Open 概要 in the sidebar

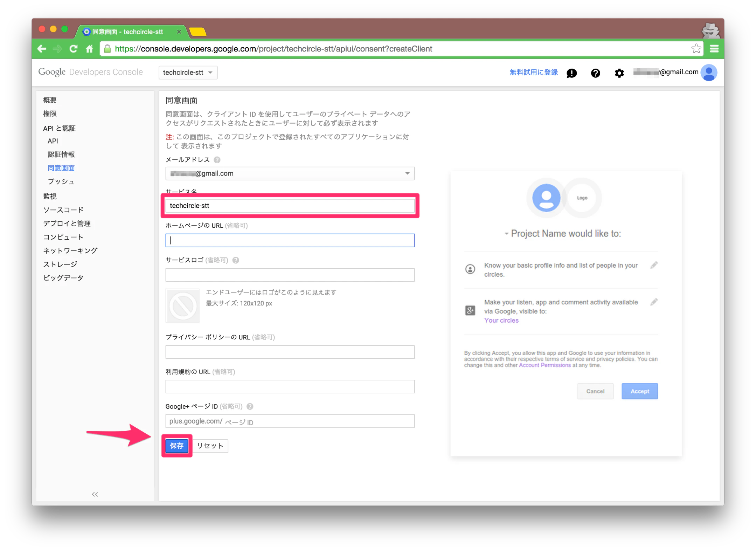[50, 100]
